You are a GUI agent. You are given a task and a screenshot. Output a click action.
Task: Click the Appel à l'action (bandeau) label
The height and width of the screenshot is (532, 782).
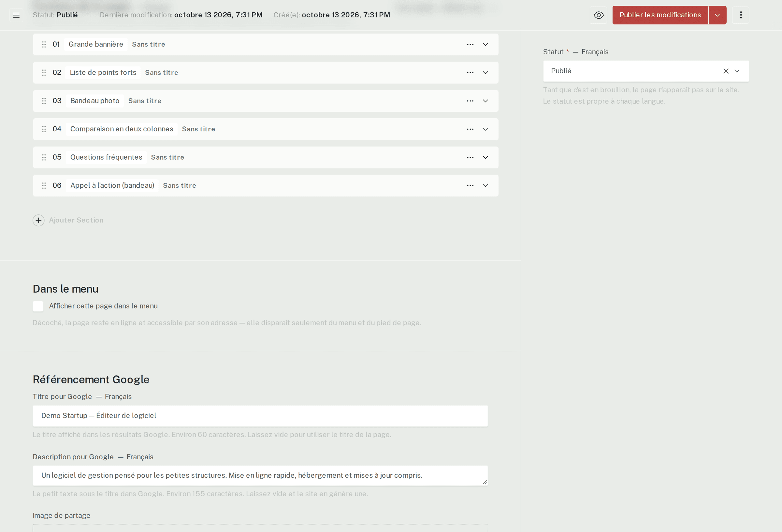[x=112, y=186]
